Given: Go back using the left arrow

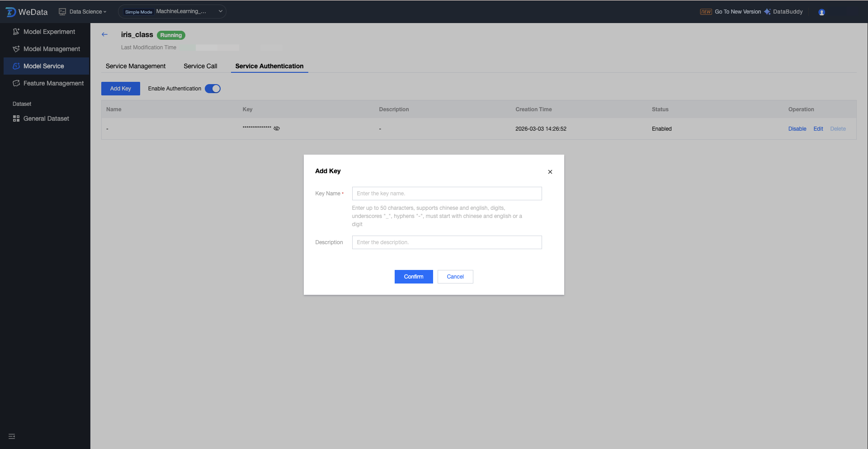Looking at the screenshot, I should point(104,34).
